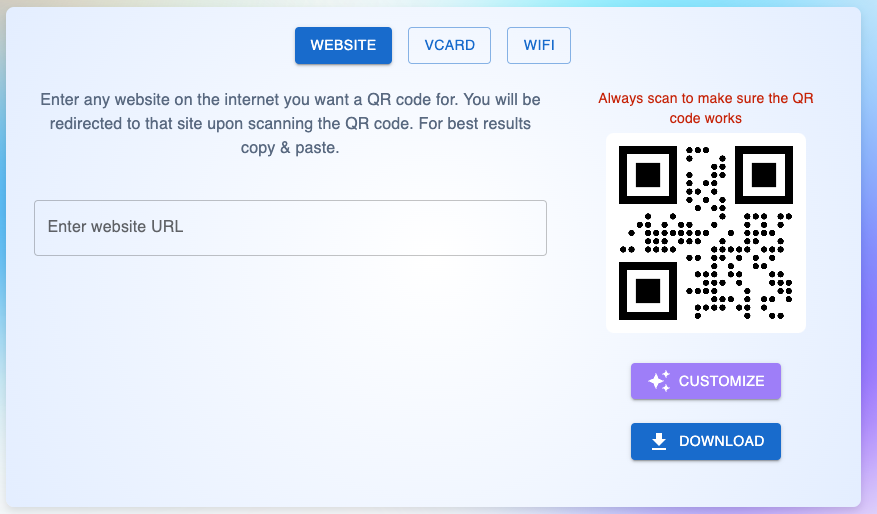Click the 'Enter any website' instruction paragraph
877x514 pixels.
[x=290, y=100]
